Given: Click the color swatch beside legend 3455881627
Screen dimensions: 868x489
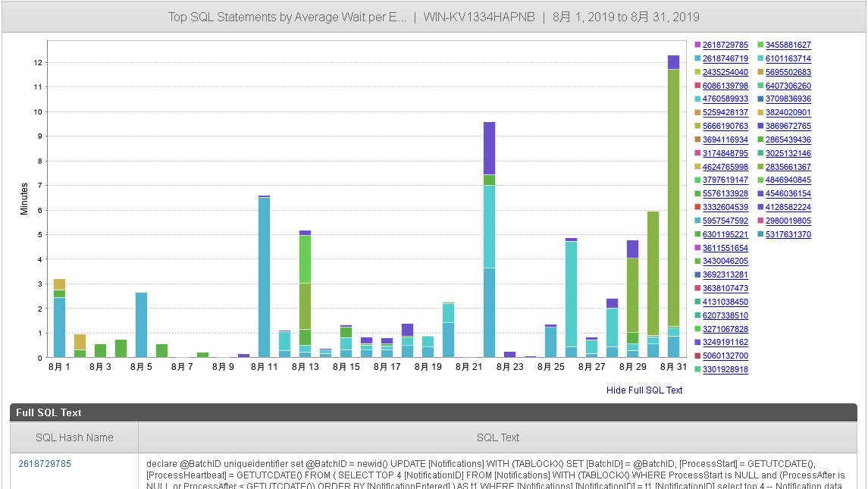Looking at the screenshot, I should [760, 45].
